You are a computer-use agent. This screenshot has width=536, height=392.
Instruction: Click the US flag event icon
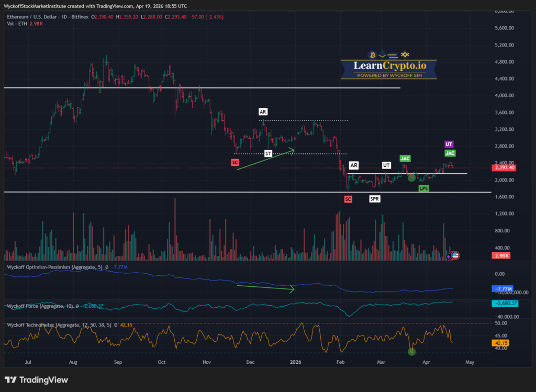coord(455,255)
